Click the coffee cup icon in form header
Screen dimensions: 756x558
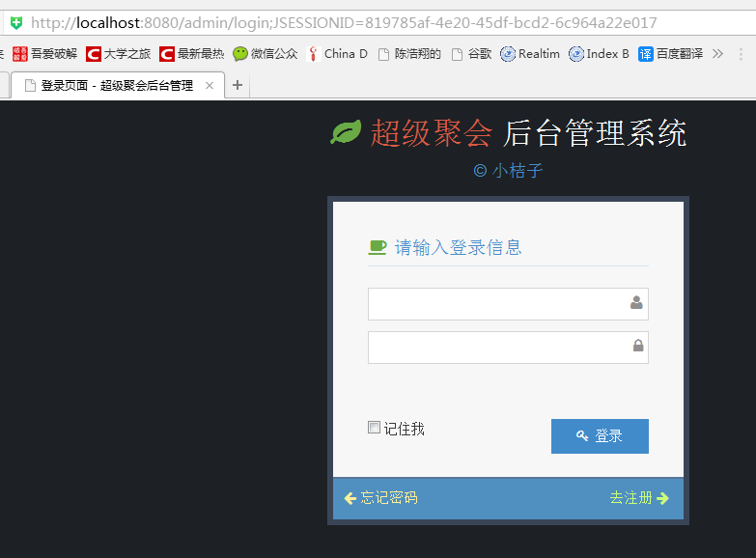378,247
